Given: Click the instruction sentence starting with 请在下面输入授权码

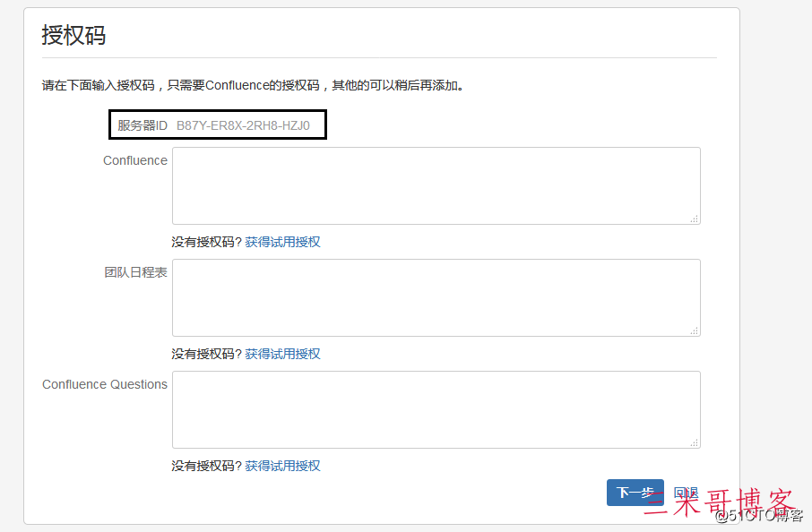Looking at the screenshot, I should 253,85.
